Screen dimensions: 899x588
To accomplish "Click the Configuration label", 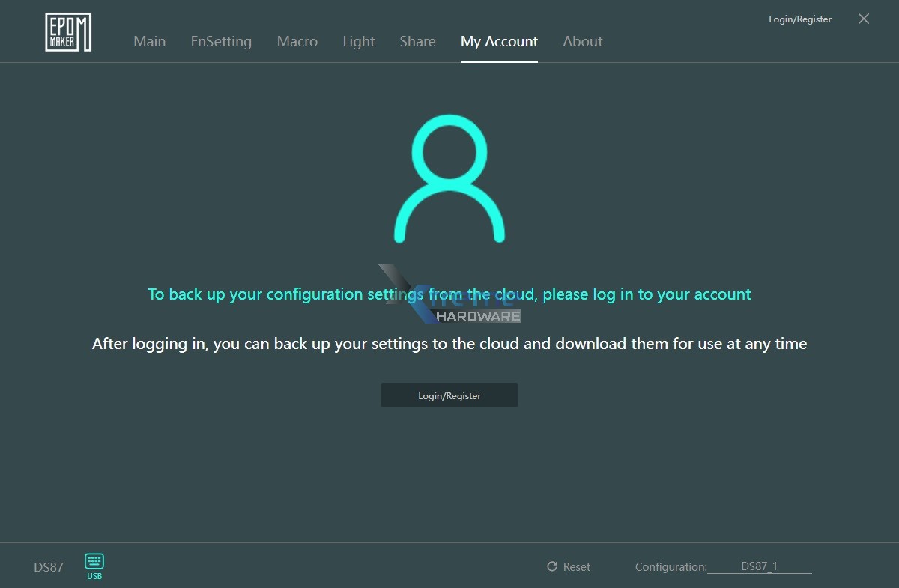I will coord(671,567).
